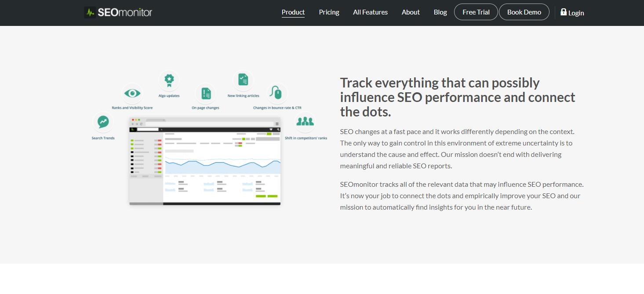Screen dimensions: 644x294
Task: Visit the Blog link
Action: (x=440, y=12)
